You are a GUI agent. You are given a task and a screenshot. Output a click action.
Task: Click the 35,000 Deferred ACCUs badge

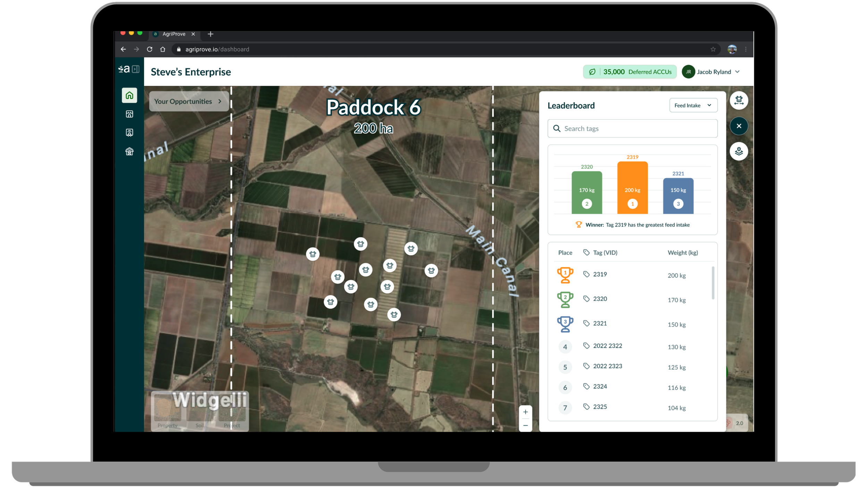coord(629,72)
